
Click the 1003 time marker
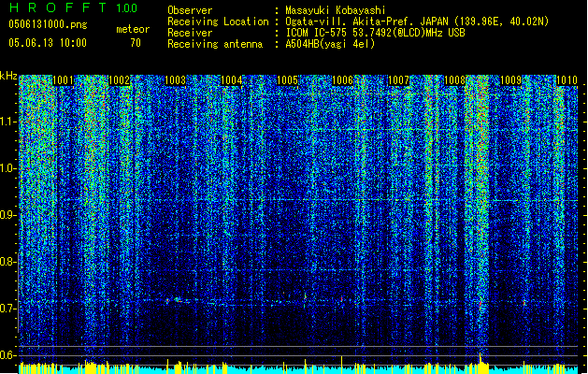click(x=175, y=80)
